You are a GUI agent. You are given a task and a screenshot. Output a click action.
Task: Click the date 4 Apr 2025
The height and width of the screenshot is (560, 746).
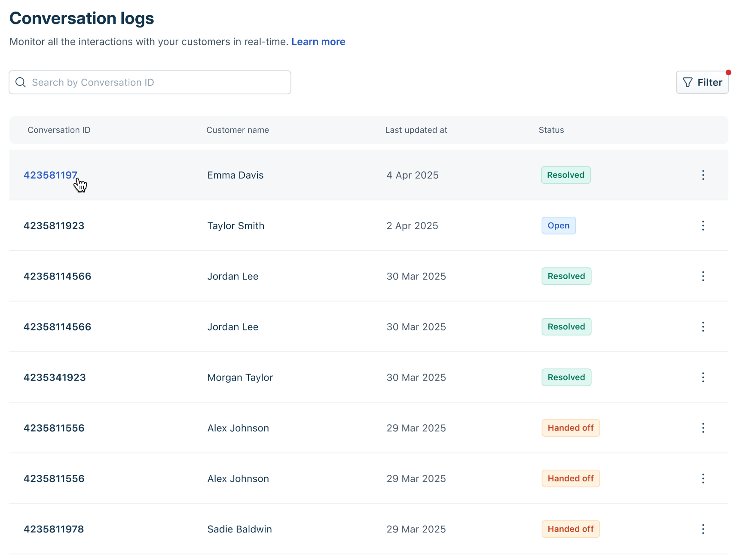tap(413, 175)
